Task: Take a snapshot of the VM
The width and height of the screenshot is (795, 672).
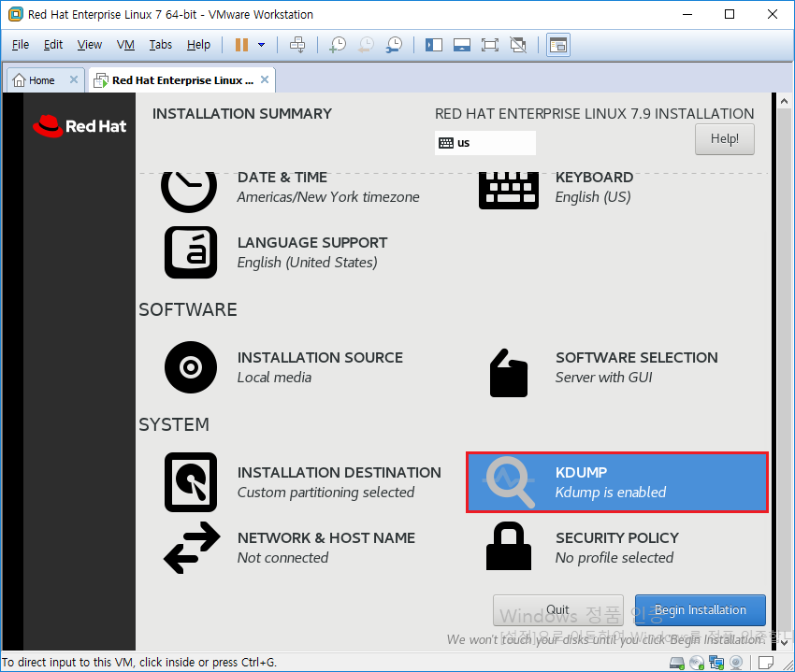Action: click(x=338, y=45)
